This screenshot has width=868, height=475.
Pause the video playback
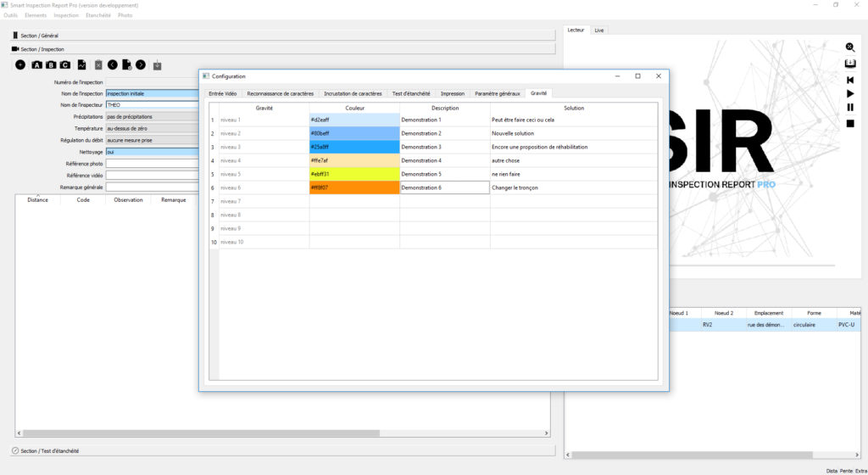pos(850,108)
